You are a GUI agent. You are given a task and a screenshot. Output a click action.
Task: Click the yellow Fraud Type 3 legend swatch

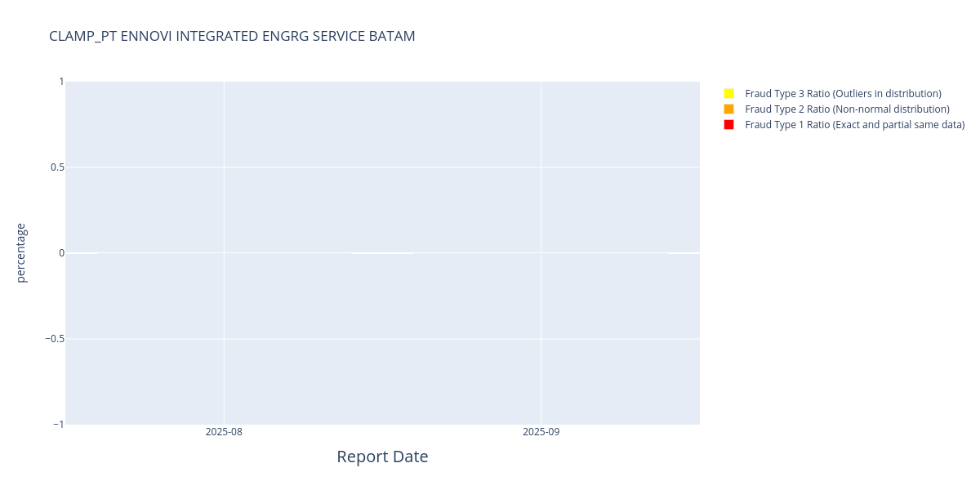[728, 93]
